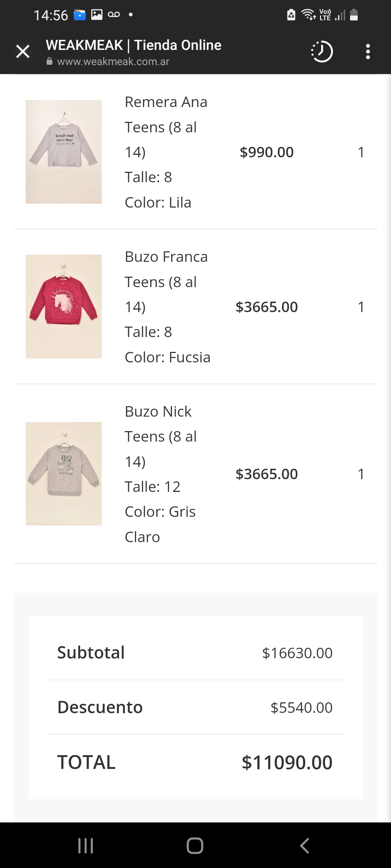Tap the WEAKMEAK Tienda Online page title
This screenshot has height=868, width=391.
point(134,45)
